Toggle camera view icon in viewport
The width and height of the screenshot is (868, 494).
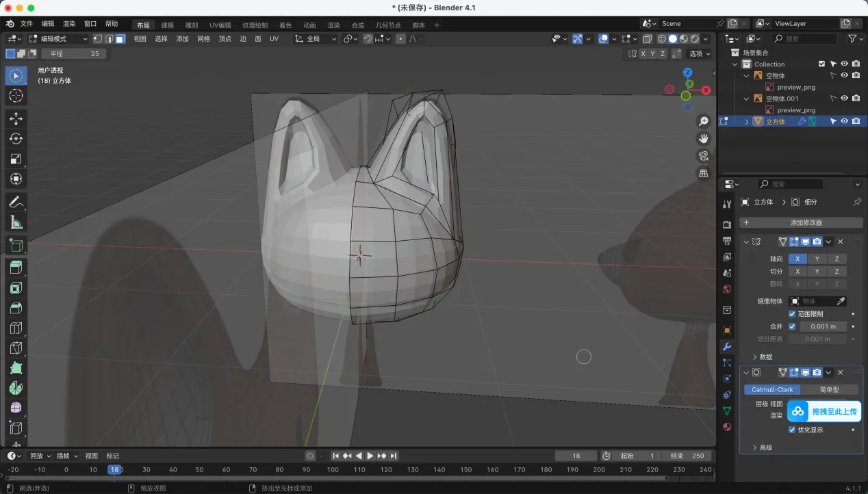703,156
